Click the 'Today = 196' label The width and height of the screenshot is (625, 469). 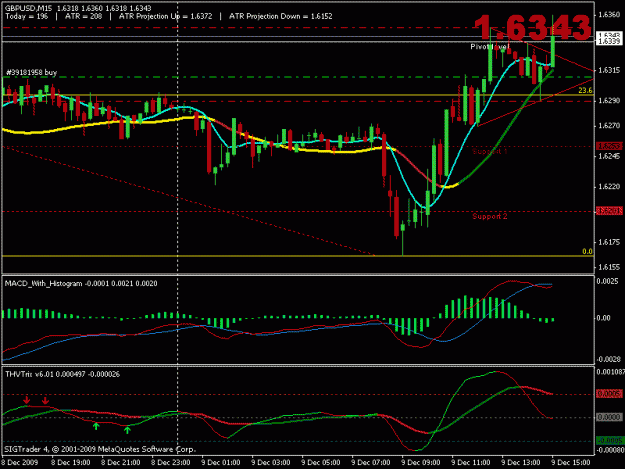pyautogui.click(x=26, y=16)
